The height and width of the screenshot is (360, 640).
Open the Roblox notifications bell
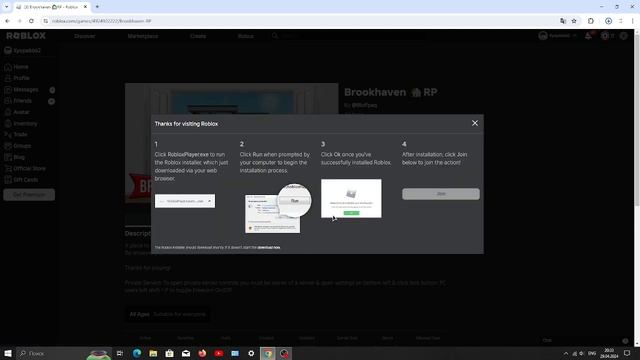[588, 36]
